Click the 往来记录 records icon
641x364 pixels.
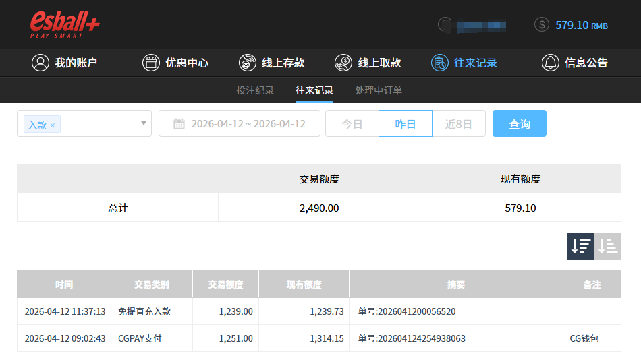(440, 63)
